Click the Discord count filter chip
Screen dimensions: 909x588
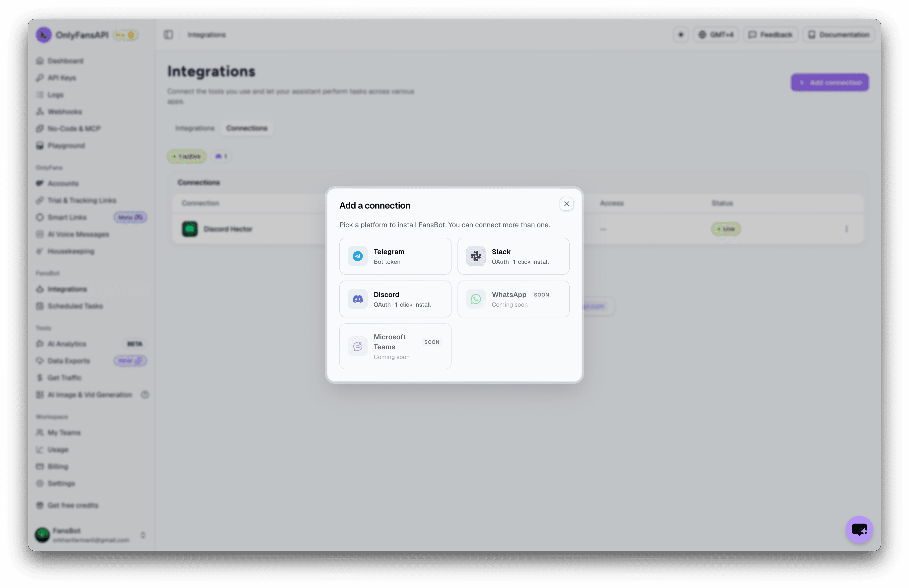(221, 156)
